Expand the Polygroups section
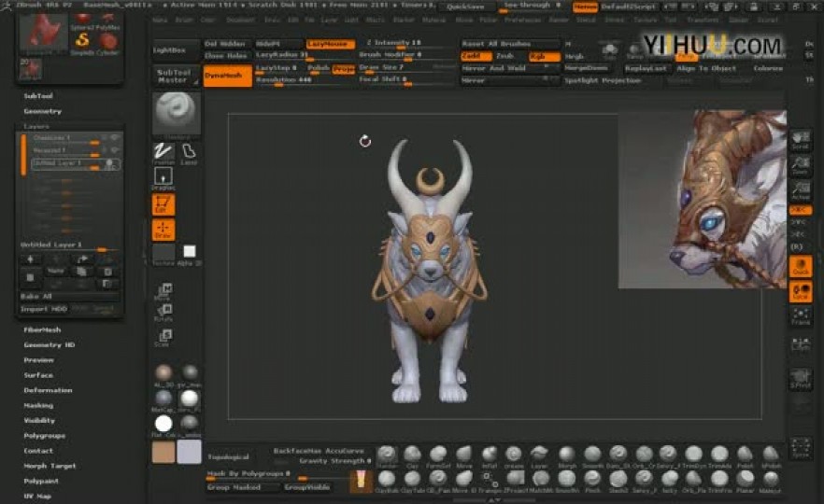 click(x=44, y=436)
